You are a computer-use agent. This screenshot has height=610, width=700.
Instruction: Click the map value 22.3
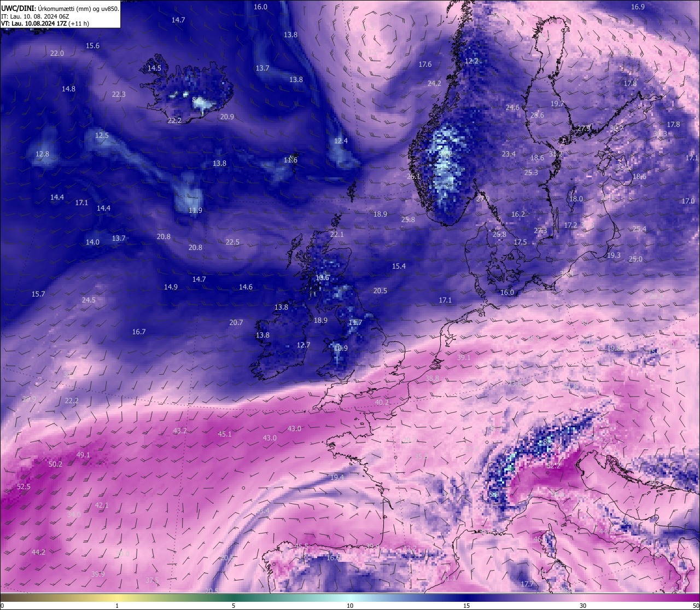coord(119,95)
